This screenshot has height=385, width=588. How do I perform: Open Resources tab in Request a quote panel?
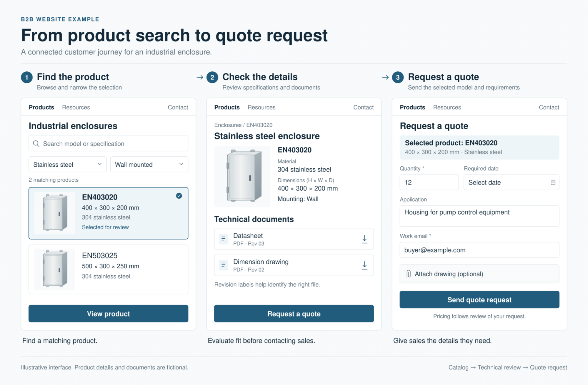pyautogui.click(x=447, y=107)
